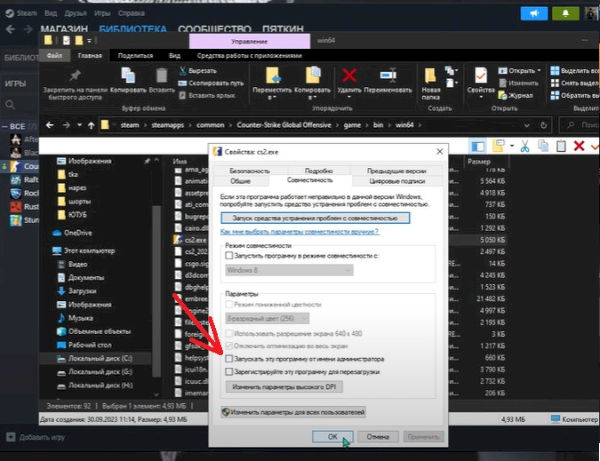The width and height of the screenshot is (600, 461).
Task: Open the Move to (Переместить в) menu
Action: pyautogui.click(x=272, y=83)
